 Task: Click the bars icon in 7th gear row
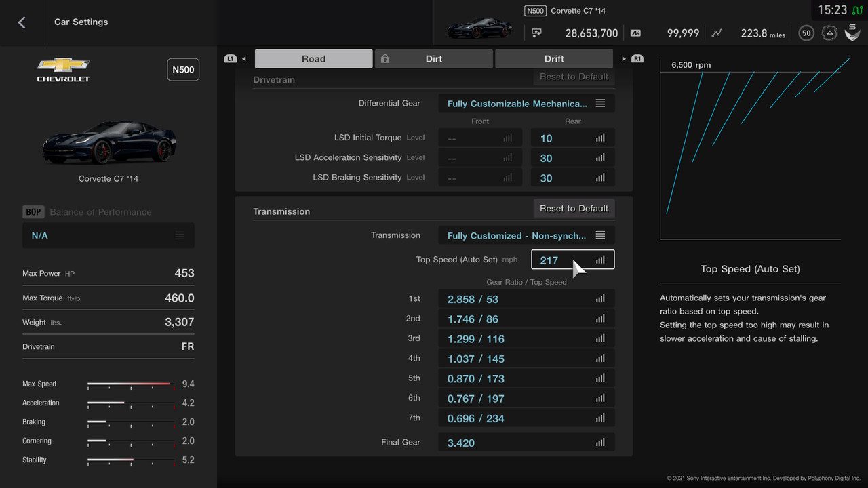pos(600,418)
